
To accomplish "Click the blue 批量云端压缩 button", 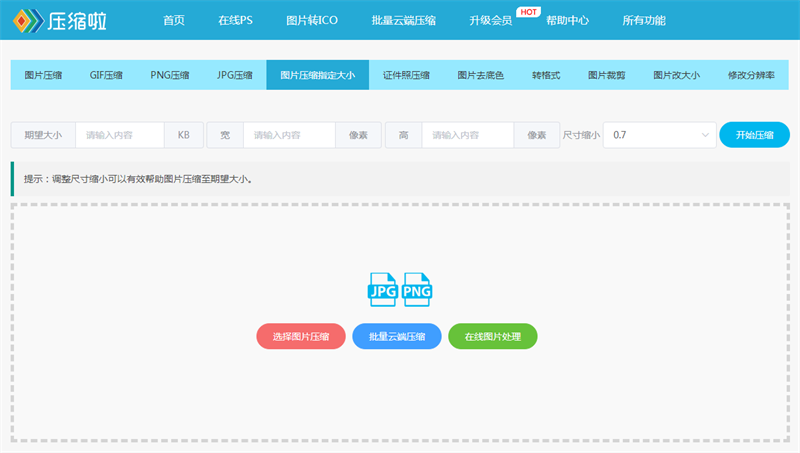I will (x=397, y=336).
